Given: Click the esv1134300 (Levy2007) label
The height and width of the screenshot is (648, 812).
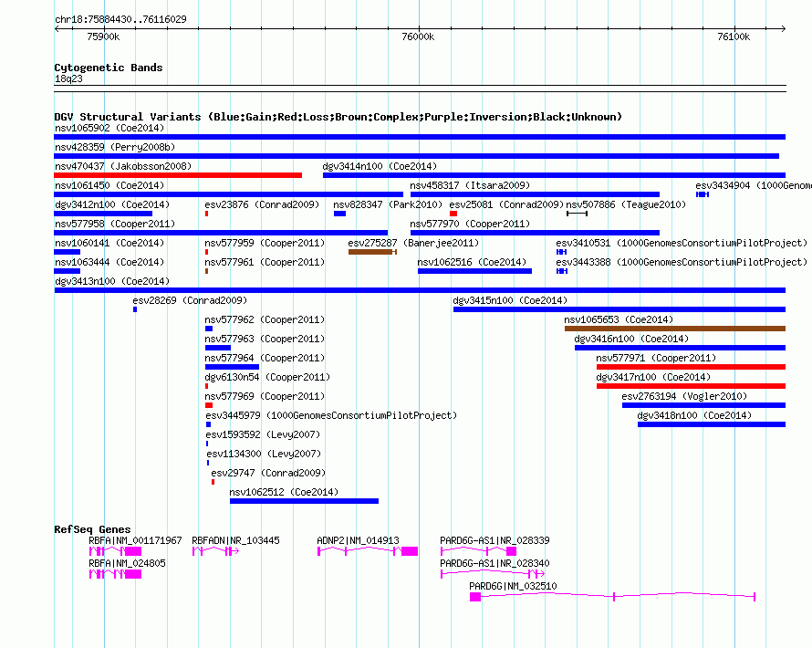Looking at the screenshot, I should [264, 454].
